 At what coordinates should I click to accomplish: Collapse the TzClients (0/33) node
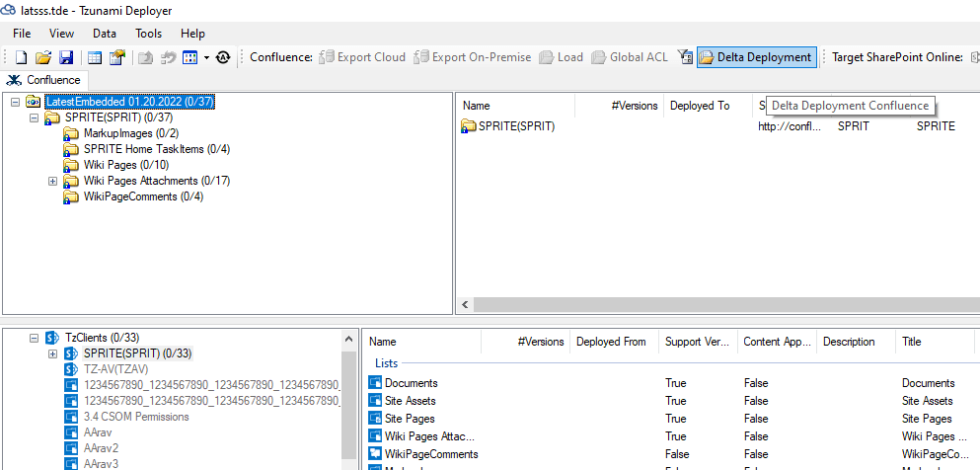pos(34,338)
